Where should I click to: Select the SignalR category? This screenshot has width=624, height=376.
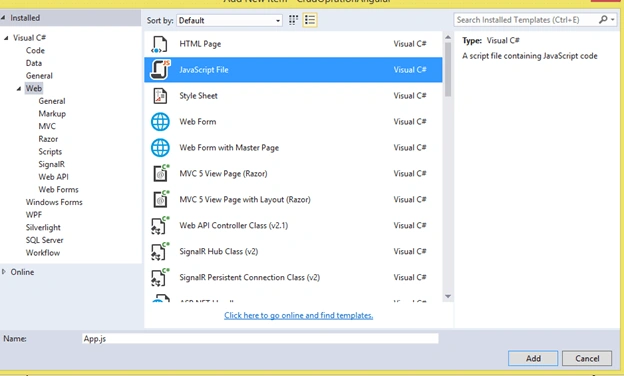click(51, 164)
